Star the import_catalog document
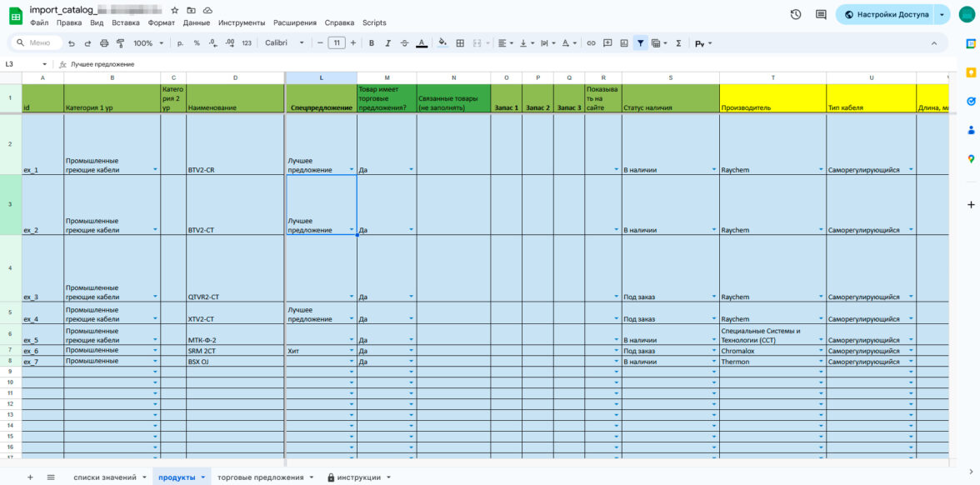The image size is (980, 485). [174, 10]
